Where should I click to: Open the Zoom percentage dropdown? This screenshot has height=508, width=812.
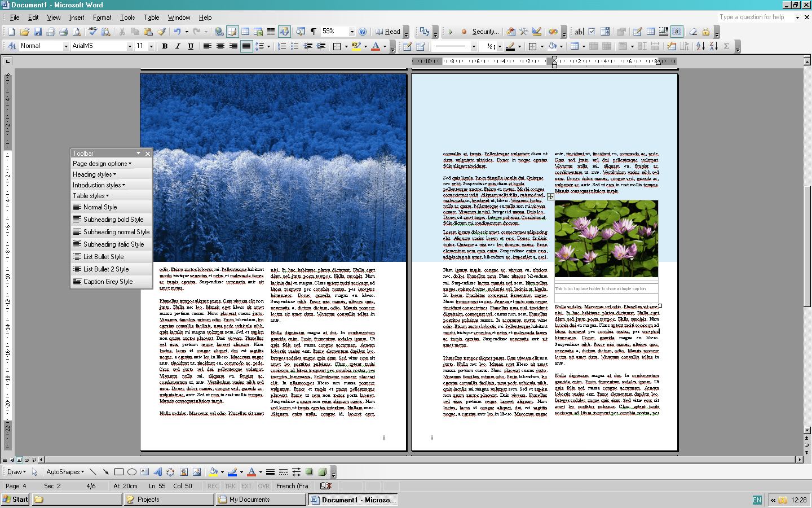pos(352,32)
